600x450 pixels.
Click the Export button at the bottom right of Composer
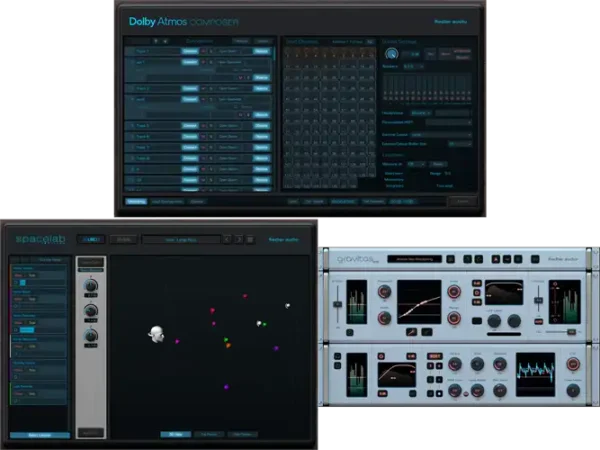click(x=463, y=201)
